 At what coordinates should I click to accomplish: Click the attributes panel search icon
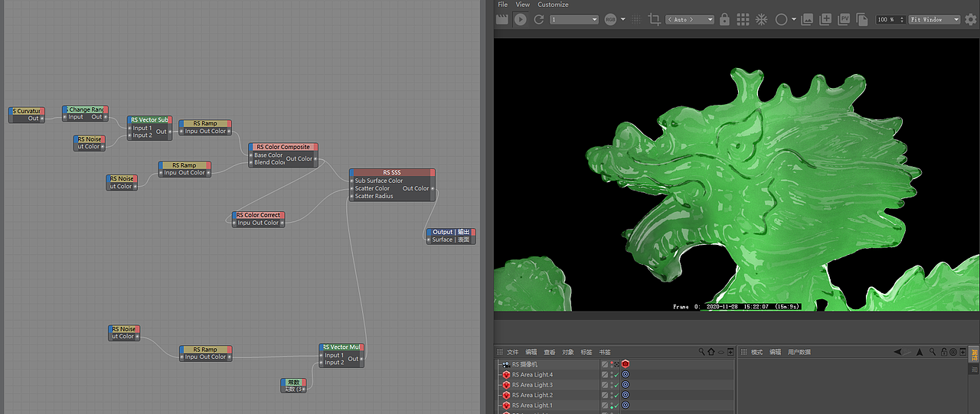(x=933, y=352)
